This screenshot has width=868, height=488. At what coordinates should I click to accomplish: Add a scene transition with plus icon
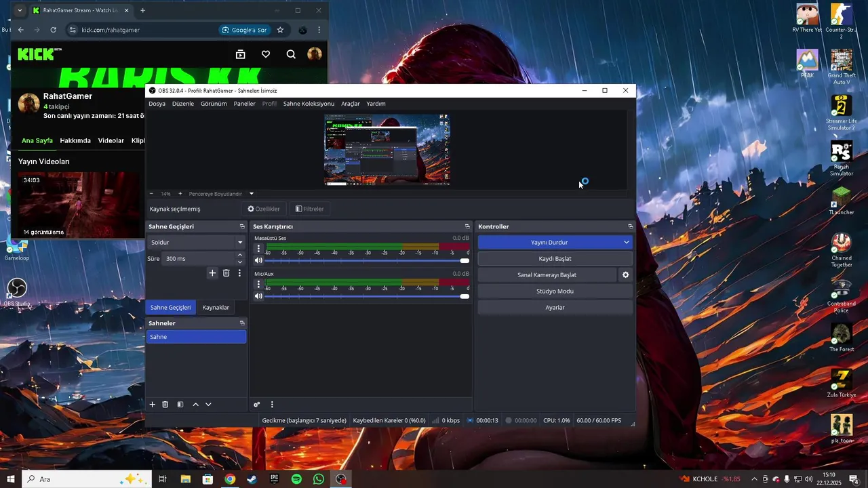click(x=212, y=273)
